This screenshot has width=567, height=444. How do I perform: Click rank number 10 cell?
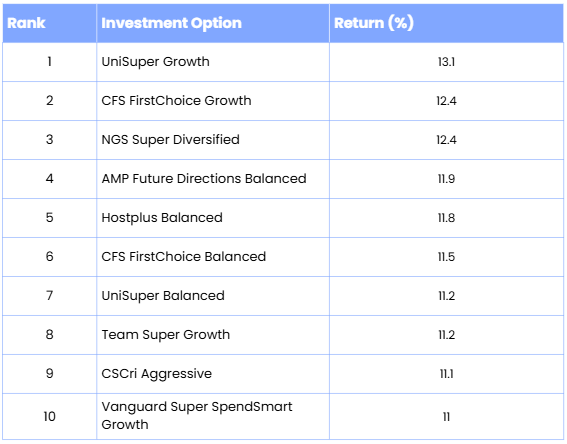[x=50, y=417]
